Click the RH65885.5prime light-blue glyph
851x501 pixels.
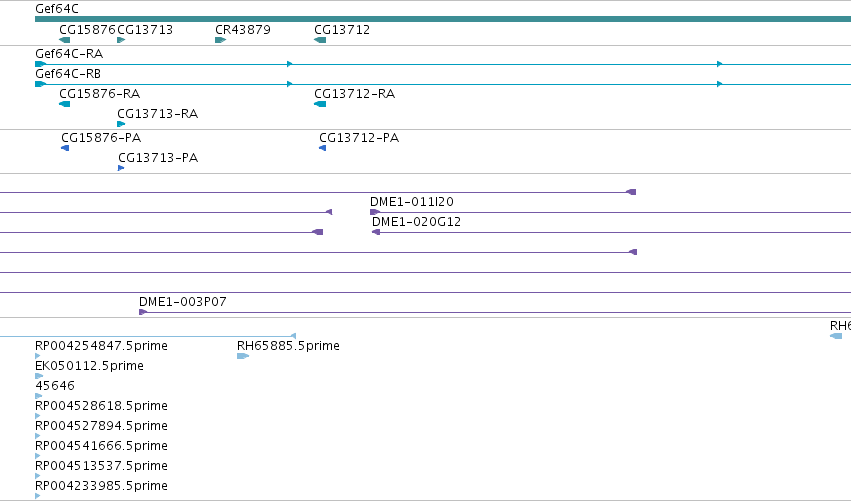coord(243,356)
